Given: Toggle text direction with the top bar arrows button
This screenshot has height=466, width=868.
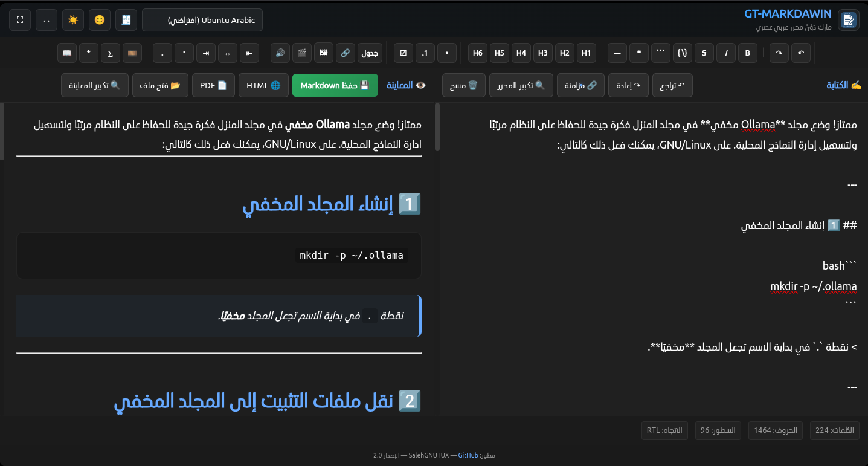Looking at the screenshot, I should (47, 20).
